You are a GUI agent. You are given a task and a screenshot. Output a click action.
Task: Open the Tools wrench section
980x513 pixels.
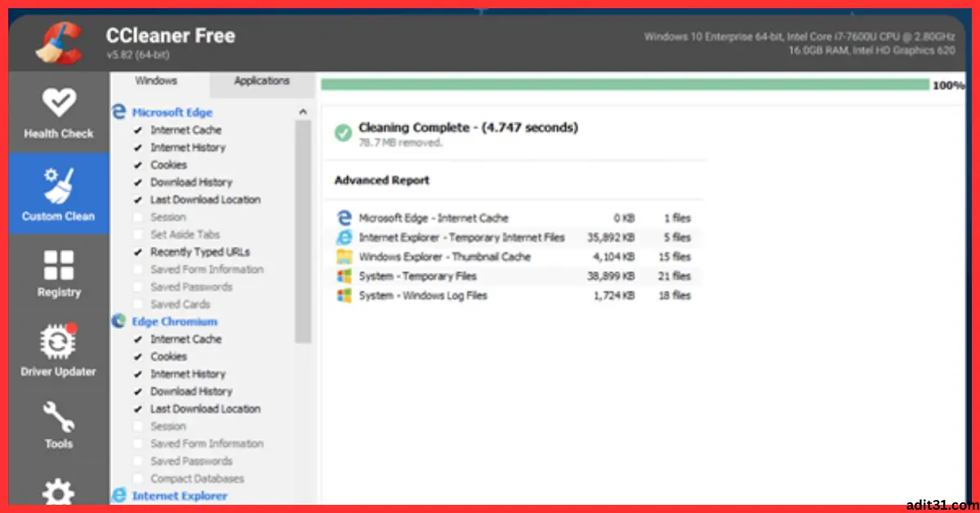59,426
